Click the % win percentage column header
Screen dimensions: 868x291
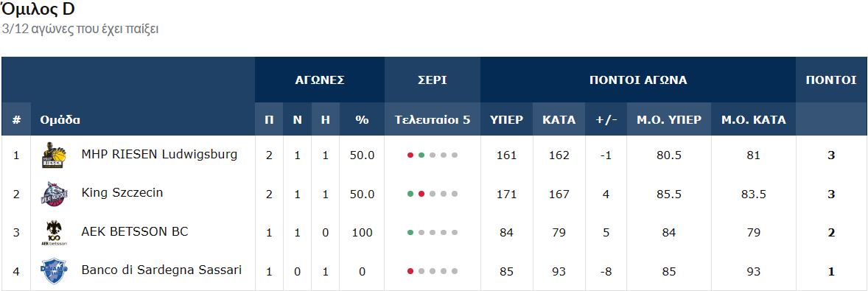(x=362, y=119)
